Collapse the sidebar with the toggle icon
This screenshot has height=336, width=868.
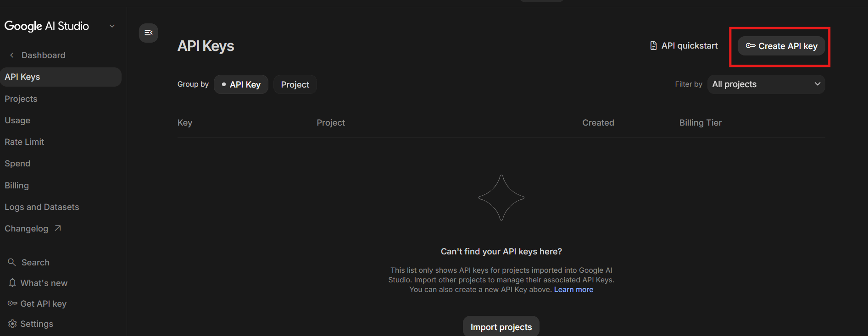[x=149, y=33]
